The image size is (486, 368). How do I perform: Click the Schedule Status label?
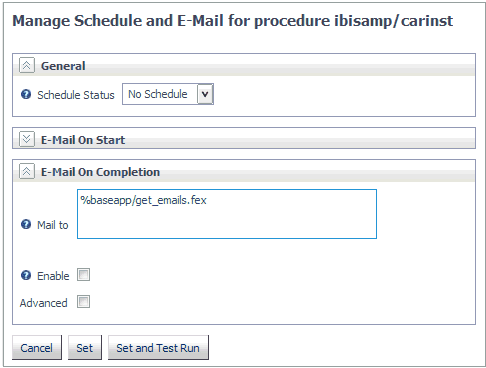pyautogui.click(x=76, y=95)
